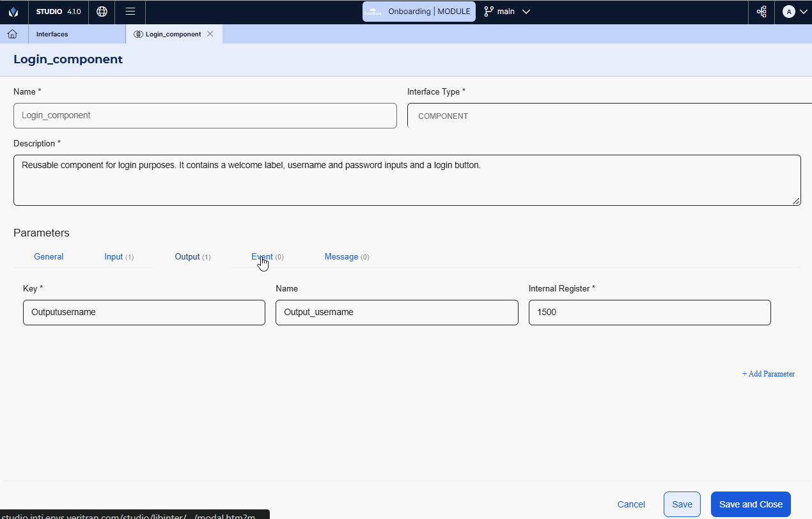Click the Onboarding module icon in the header

pos(373,11)
